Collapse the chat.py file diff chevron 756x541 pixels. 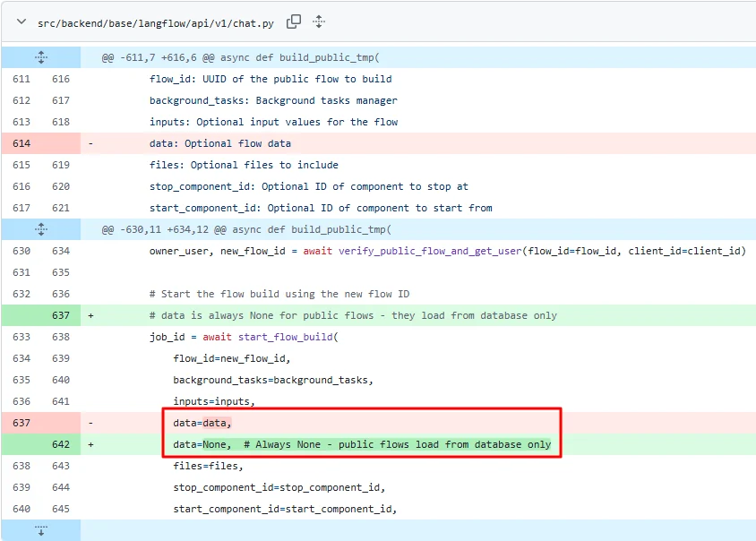tap(21, 21)
